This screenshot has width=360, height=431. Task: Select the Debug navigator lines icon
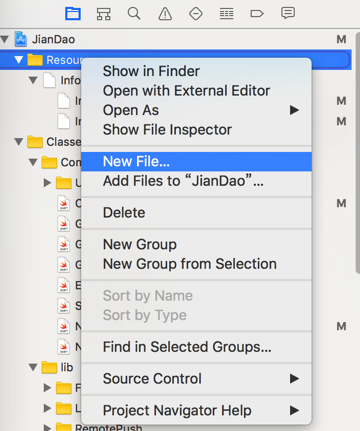click(226, 14)
